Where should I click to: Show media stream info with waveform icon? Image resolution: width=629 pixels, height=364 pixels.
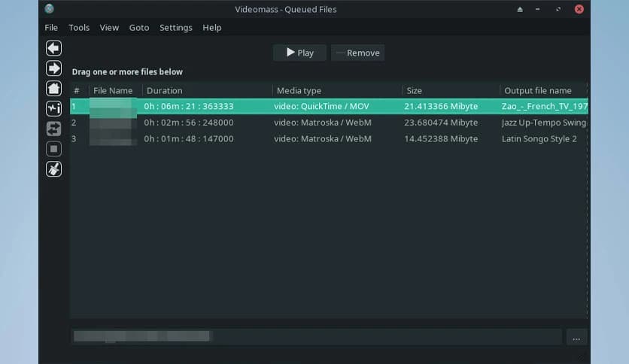[x=53, y=108]
